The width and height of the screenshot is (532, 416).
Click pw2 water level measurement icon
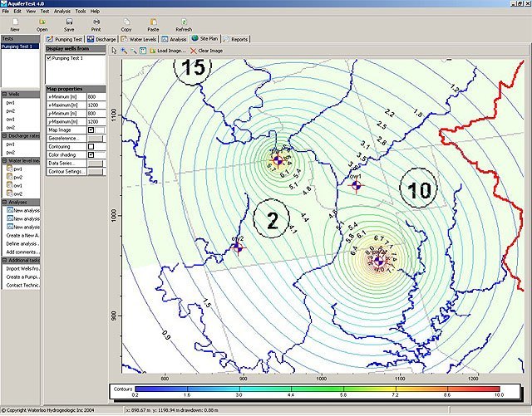coord(9,177)
